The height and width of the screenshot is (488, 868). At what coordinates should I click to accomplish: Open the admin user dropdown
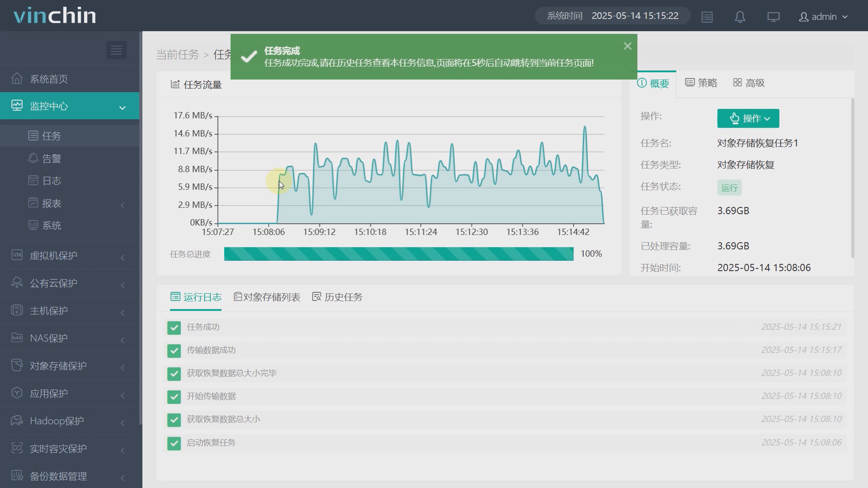(x=823, y=17)
